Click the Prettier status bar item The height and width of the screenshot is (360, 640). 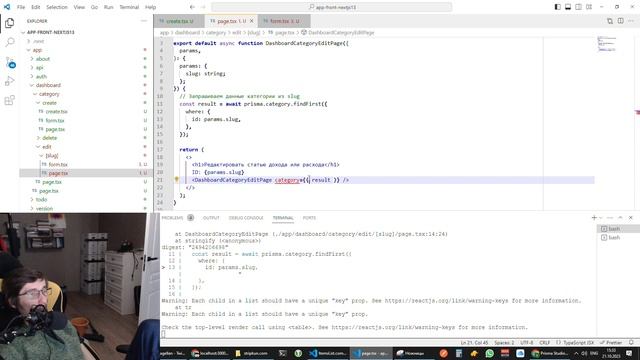(x=611, y=342)
